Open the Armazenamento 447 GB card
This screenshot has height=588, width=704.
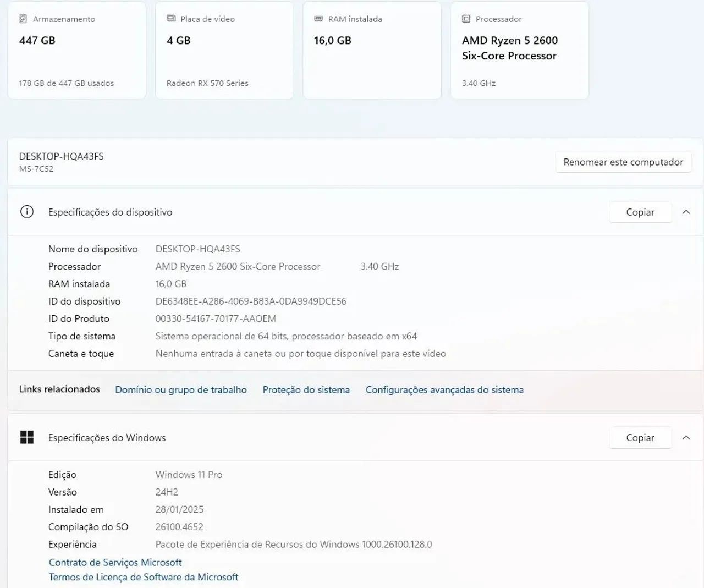click(76, 51)
